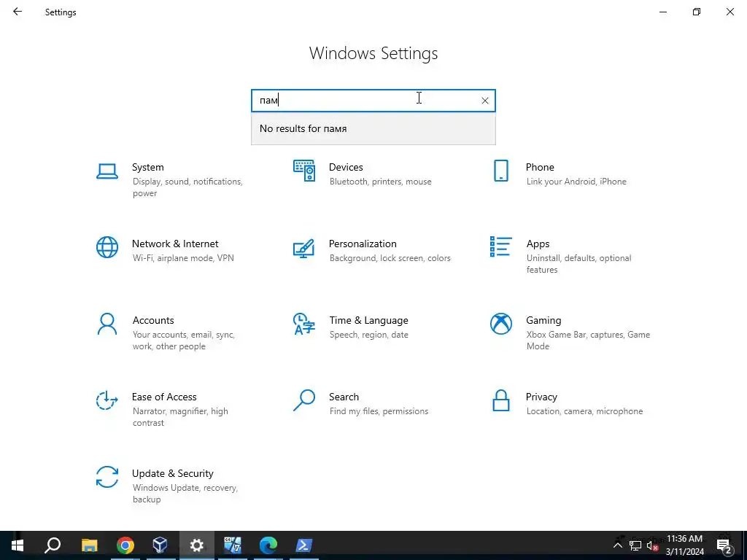The image size is (747, 560).
Task: Click the Ease of Access title
Action: pos(164,397)
